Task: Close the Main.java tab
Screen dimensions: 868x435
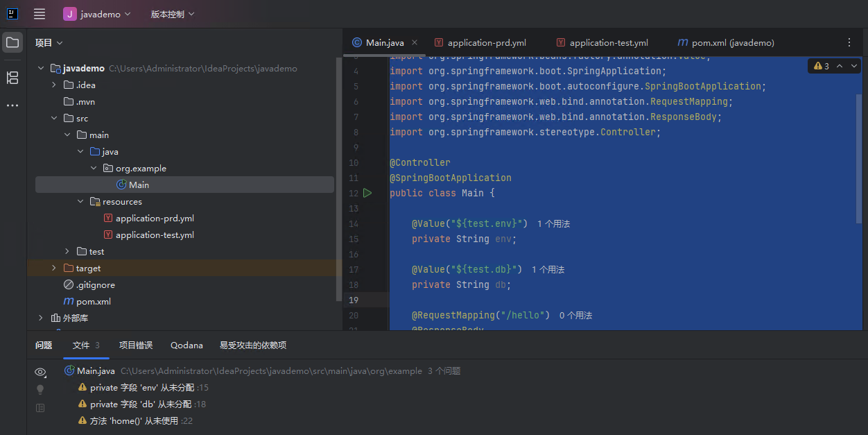Action: coord(413,43)
